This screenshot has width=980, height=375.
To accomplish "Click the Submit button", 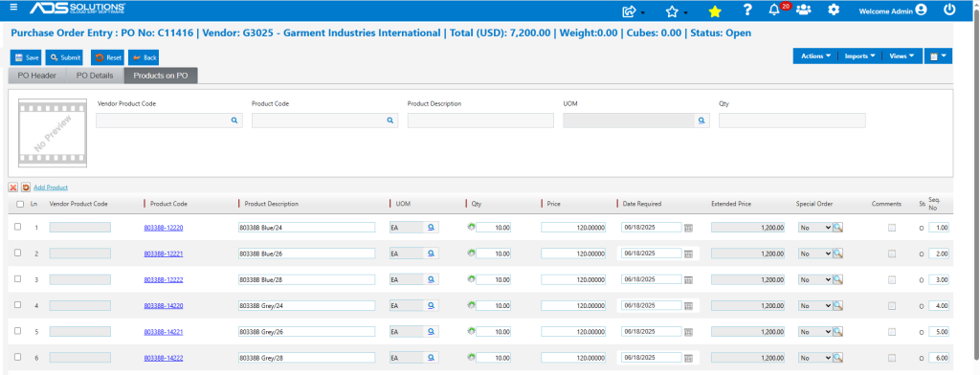I will [x=64, y=57].
